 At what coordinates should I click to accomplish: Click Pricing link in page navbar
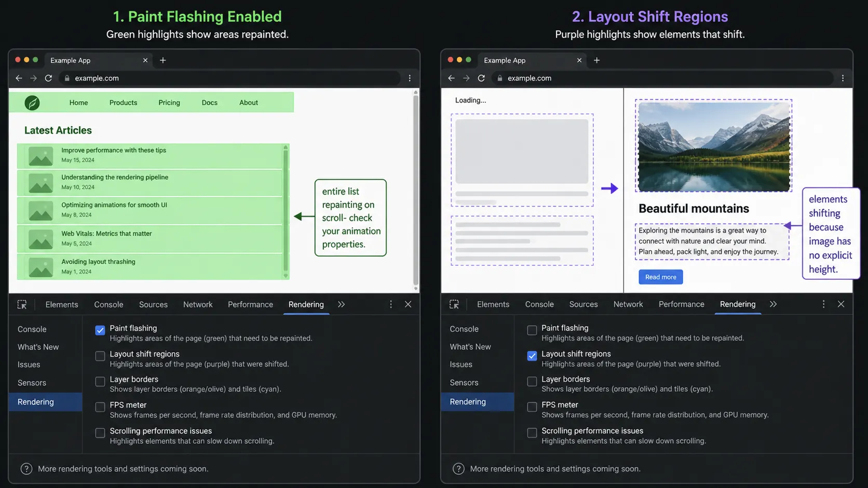pyautogui.click(x=169, y=103)
